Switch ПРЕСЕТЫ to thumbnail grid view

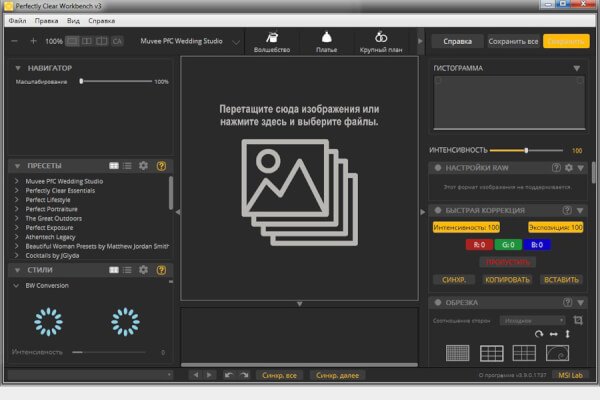114,166
